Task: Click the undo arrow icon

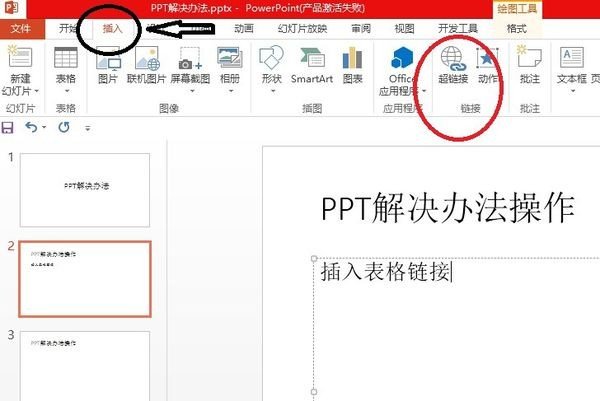Action: 31,127
